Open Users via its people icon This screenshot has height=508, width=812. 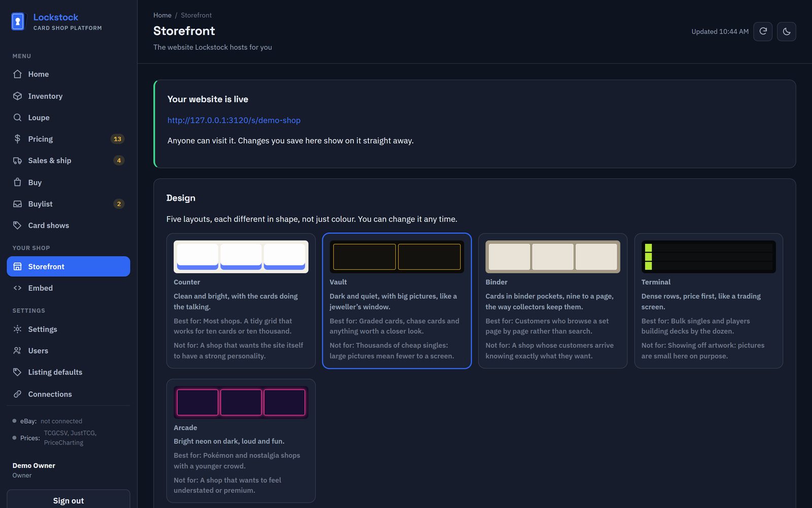click(17, 351)
